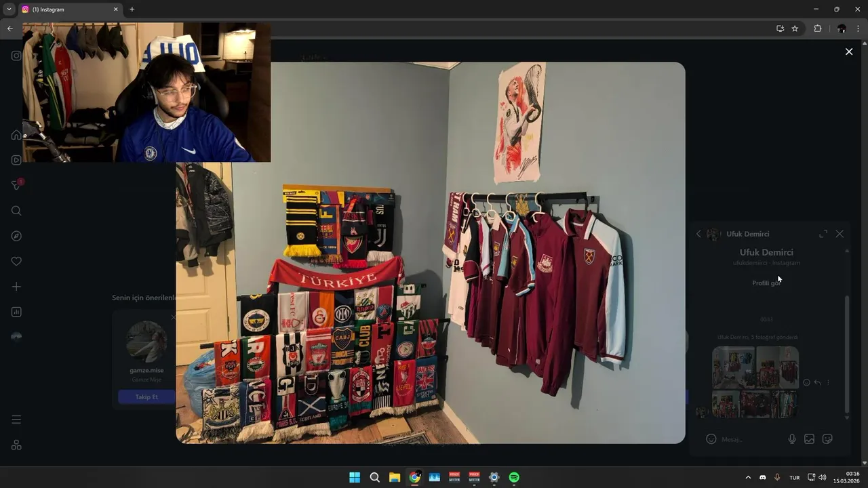Screen dimensions: 868x488
Task: Open the Dashboard chart icon
Action: click(x=16, y=312)
